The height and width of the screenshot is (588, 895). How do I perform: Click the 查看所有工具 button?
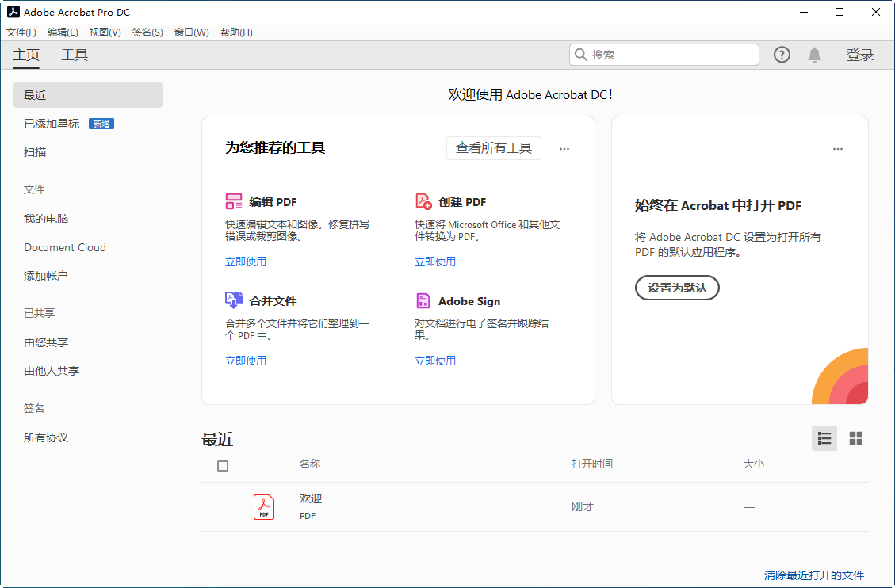pyautogui.click(x=493, y=148)
